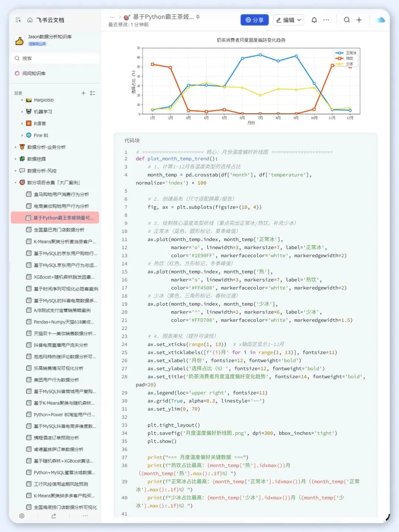
Task: Collapse the 数分项目合集 section
Action: tap(16, 183)
